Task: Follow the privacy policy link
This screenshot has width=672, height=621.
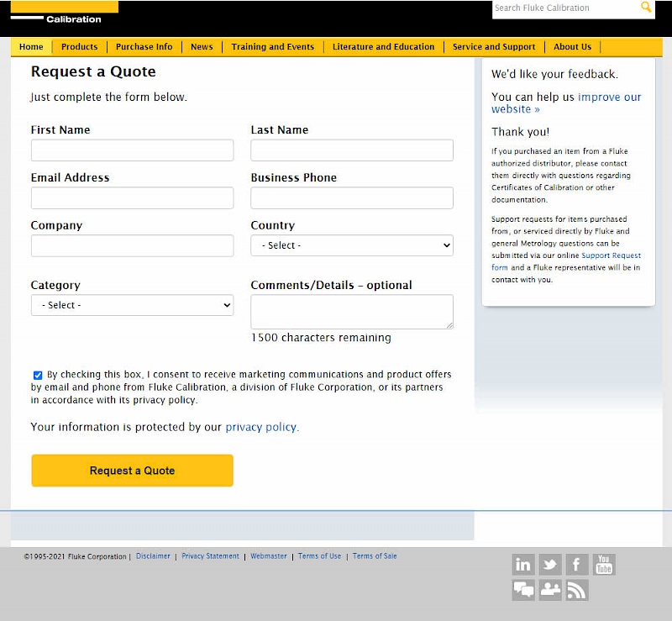Action: tap(260, 427)
